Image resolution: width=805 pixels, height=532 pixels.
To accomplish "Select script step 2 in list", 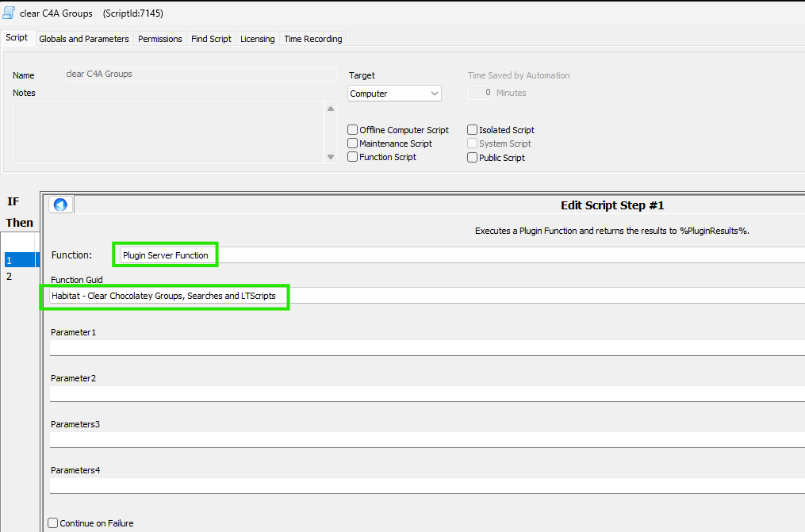I will pyautogui.click(x=10, y=277).
